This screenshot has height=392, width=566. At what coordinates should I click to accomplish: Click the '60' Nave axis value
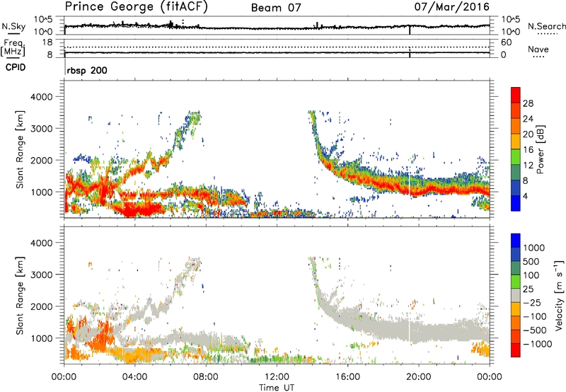[x=507, y=42]
